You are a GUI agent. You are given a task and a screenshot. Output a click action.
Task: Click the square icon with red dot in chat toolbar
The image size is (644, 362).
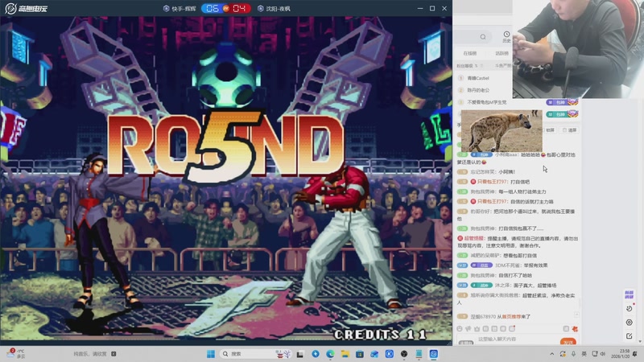(512, 329)
